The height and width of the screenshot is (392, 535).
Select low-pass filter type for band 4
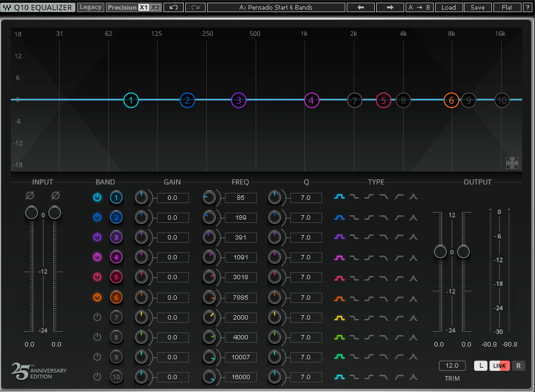tap(384, 257)
